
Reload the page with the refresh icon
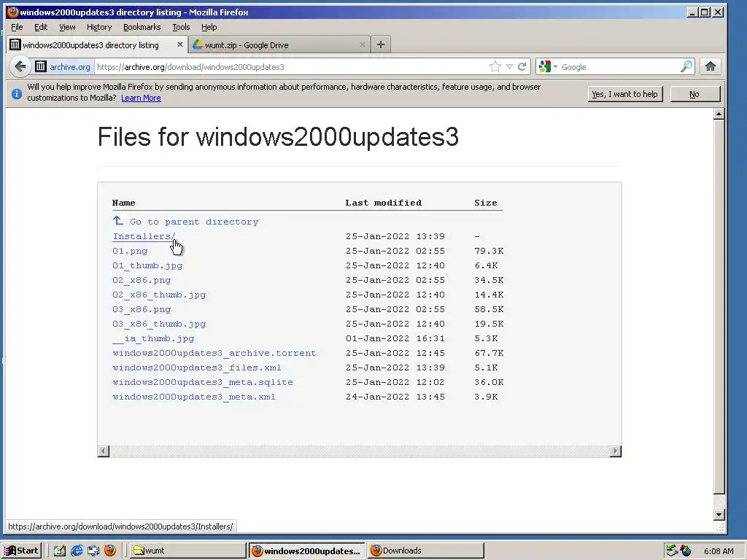tap(522, 66)
